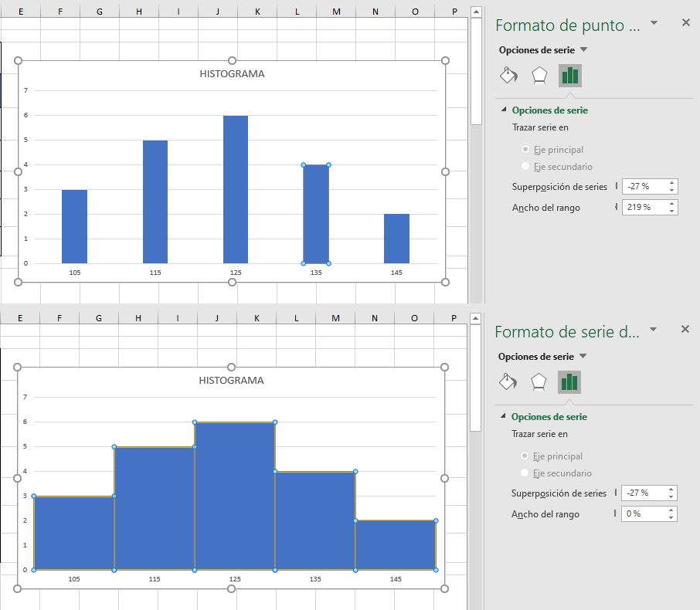
Task: Click Ancho del rango slider handle upper pane
Action: 616,207
